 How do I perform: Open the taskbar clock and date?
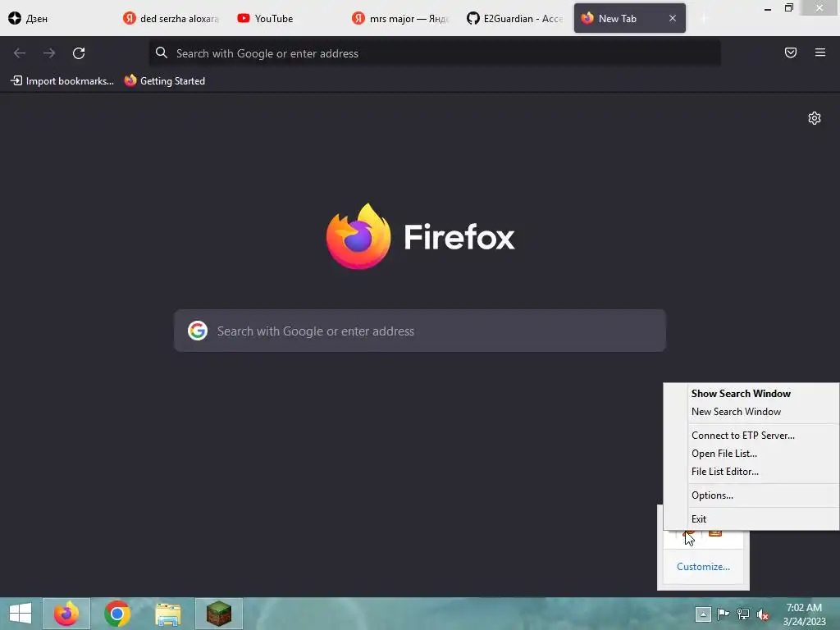(x=804, y=614)
